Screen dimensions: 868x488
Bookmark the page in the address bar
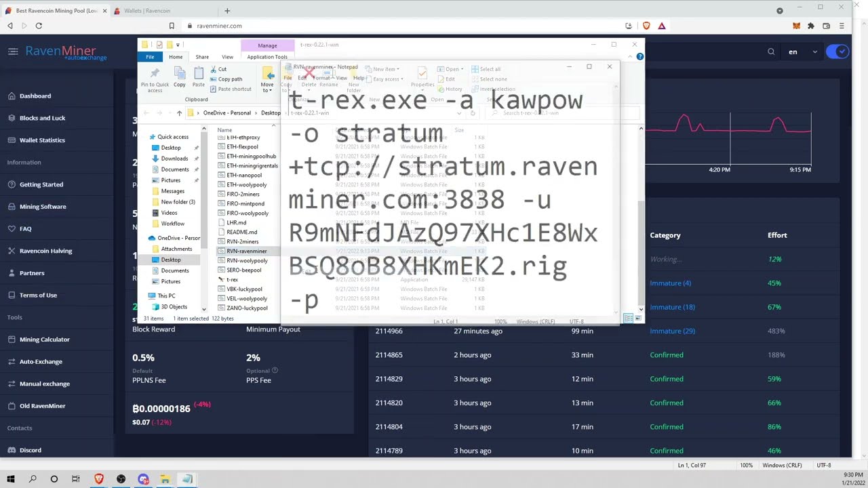172,26
